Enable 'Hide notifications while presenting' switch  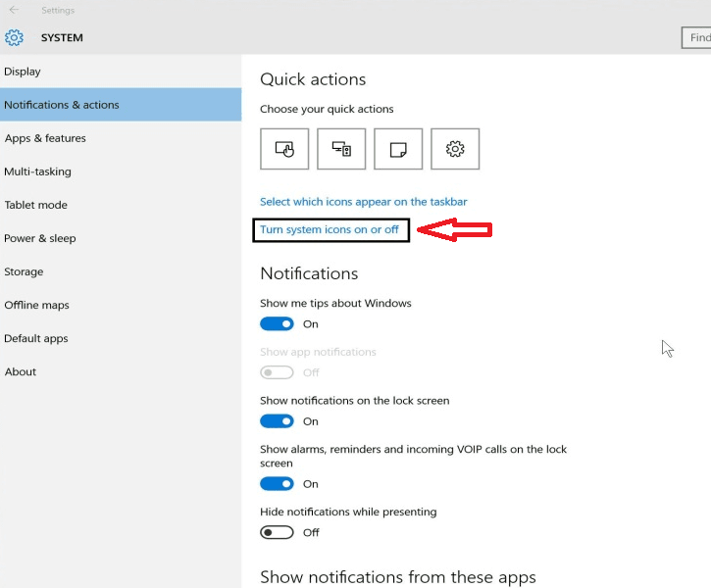pyautogui.click(x=277, y=532)
